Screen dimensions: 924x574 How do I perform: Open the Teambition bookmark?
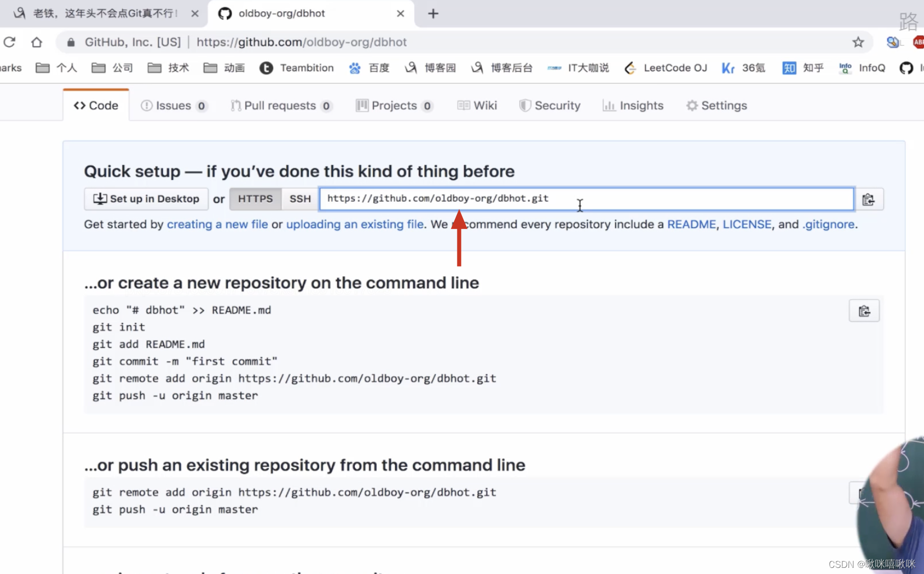296,68
